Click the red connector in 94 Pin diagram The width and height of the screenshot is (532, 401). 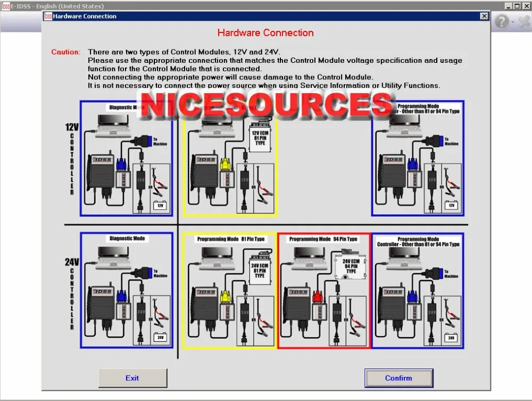[x=318, y=297]
